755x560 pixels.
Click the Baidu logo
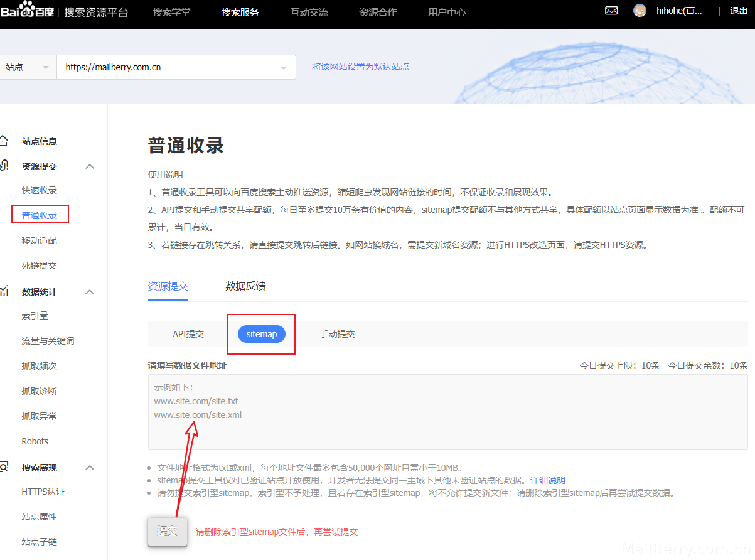point(29,11)
